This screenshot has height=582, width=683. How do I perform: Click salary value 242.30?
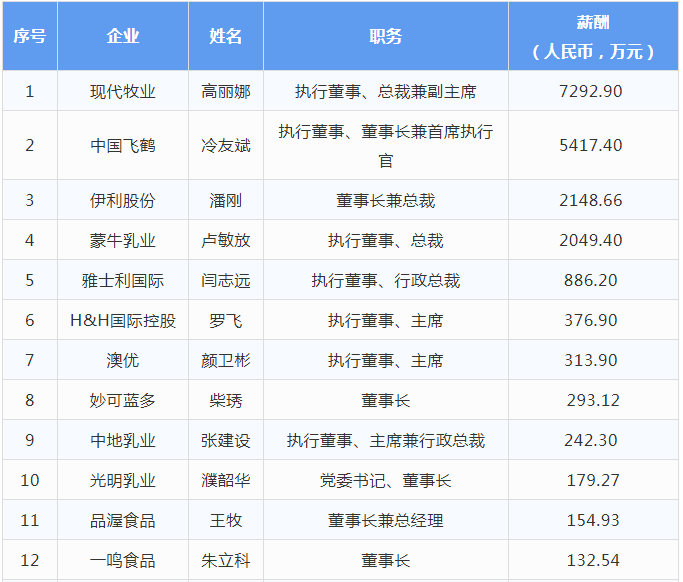click(x=591, y=440)
